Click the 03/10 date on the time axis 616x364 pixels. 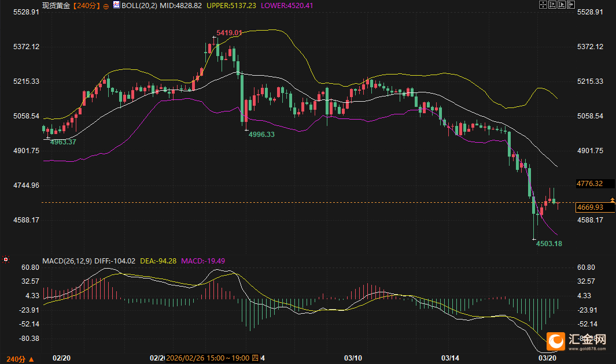(x=353, y=358)
